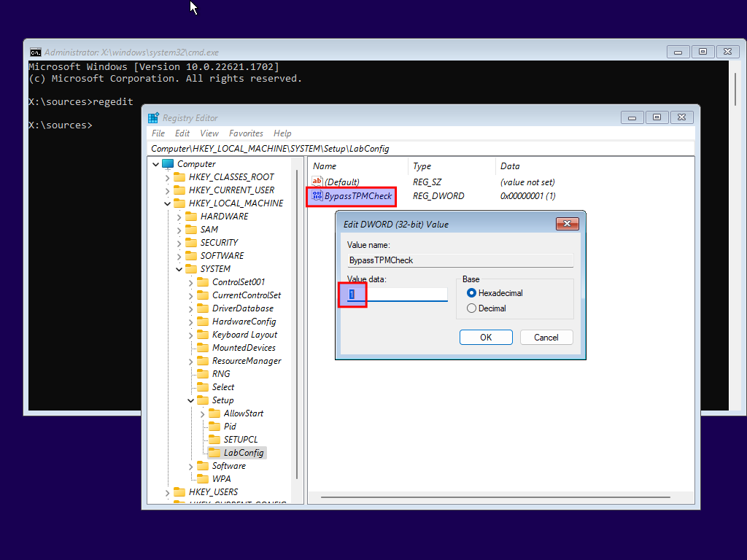The image size is (747, 560).
Task: Click the HKEY_LOCAL_MACHINE folder icon
Action: click(x=179, y=203)
